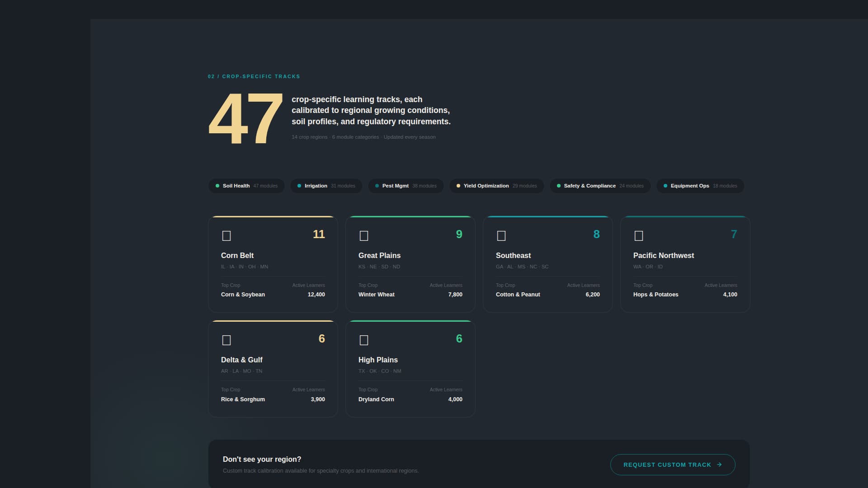Click the Request Custom Track button
Image resolution: width=868 pixels, height=488 pixels.
pyautogui.click(x=673, y=465)
